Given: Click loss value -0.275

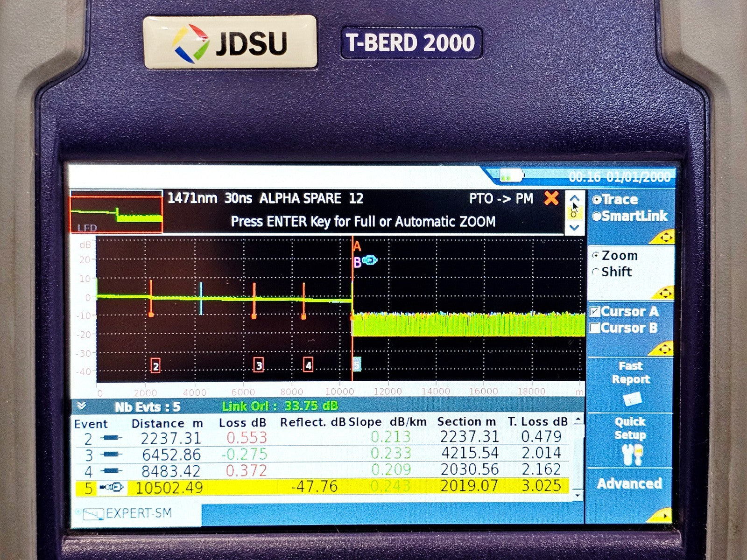Looking at the screenshot, I should (x=244, y=454).
